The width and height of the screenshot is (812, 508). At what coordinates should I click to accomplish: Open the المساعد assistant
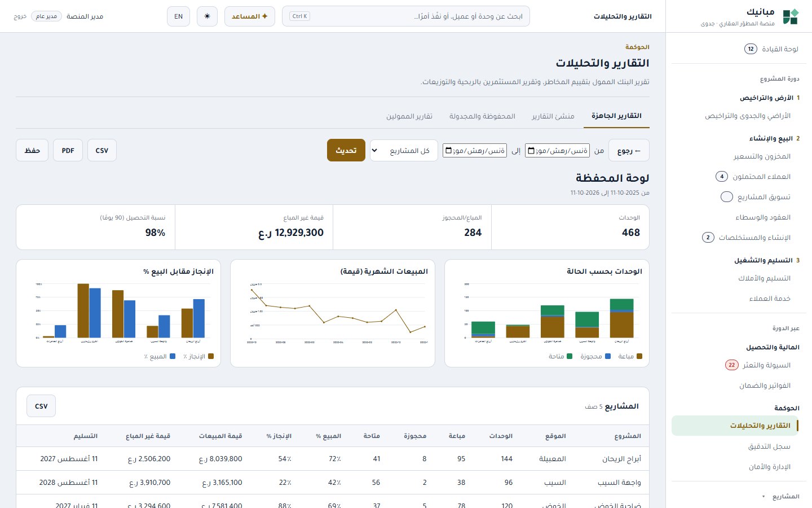tap(249, 16)
